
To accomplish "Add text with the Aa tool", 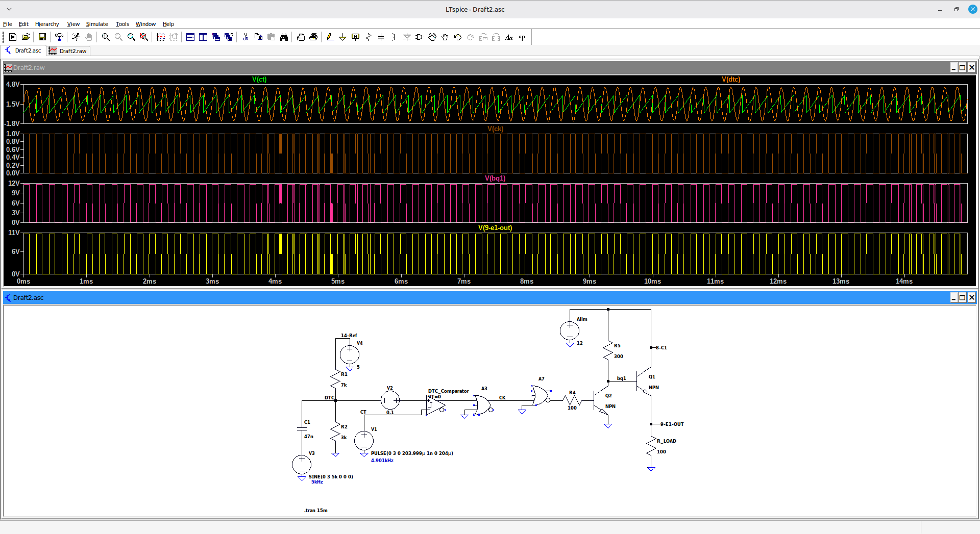I will pos(509,37).
